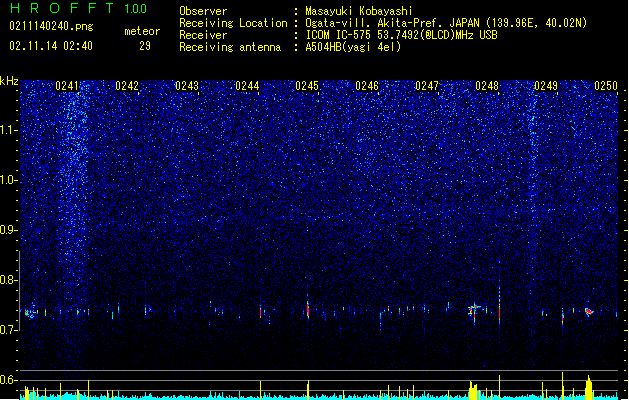
Task: Click the 1.1 frequency axis label
Action: tap(8, 130)
